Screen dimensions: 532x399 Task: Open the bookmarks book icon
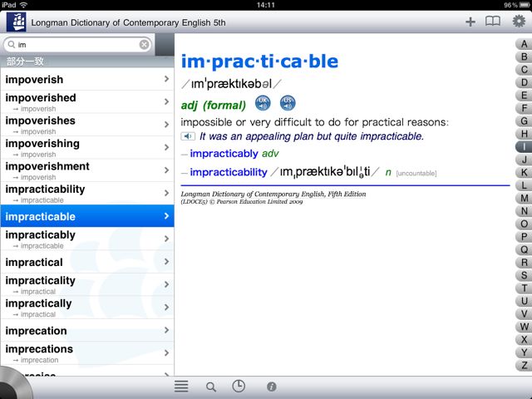[x=493, y=22]
